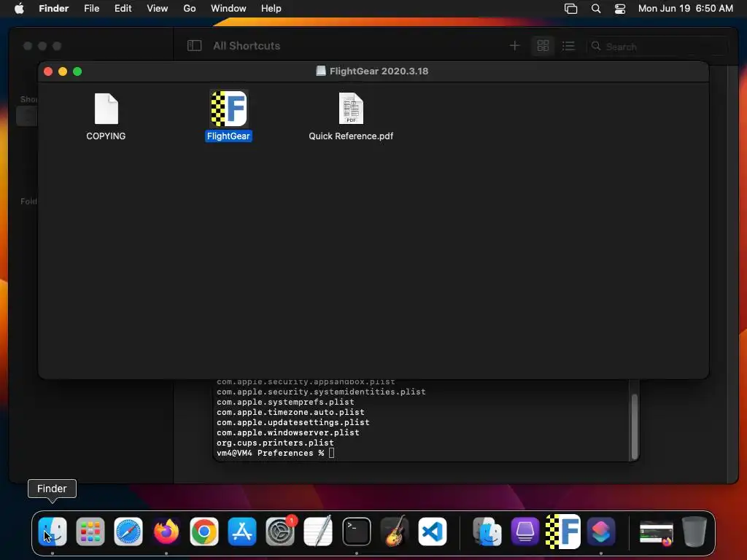Image resolution: width=747 pixels, height=560 pixels.
Task: Toggle the sidebar in Shortcuts window
Action: click(194, 46)
